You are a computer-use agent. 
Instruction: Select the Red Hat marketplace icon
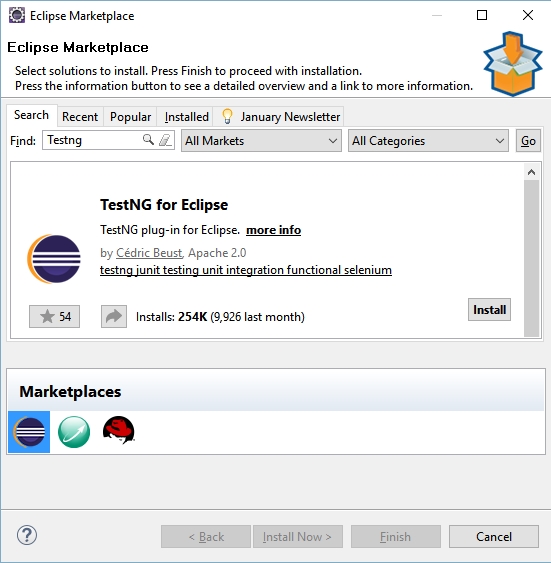click(x=119, y=430)
